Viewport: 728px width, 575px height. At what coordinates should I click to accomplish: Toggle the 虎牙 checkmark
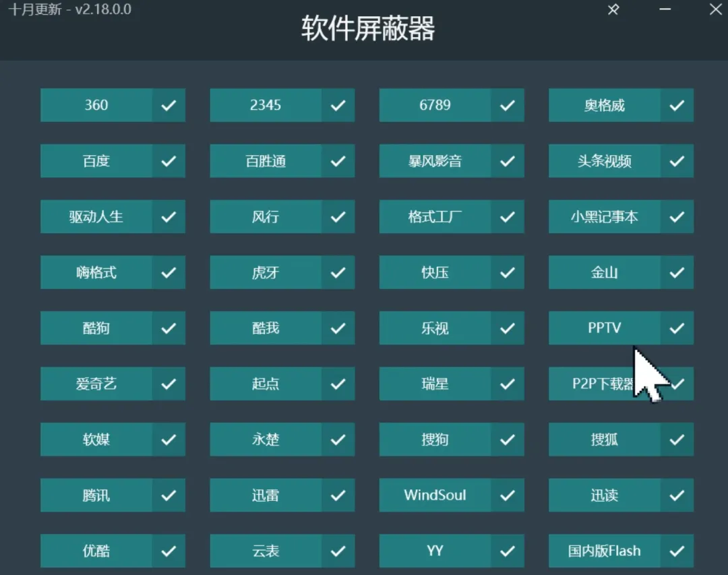pyautogui.click(x=338, y=272)
